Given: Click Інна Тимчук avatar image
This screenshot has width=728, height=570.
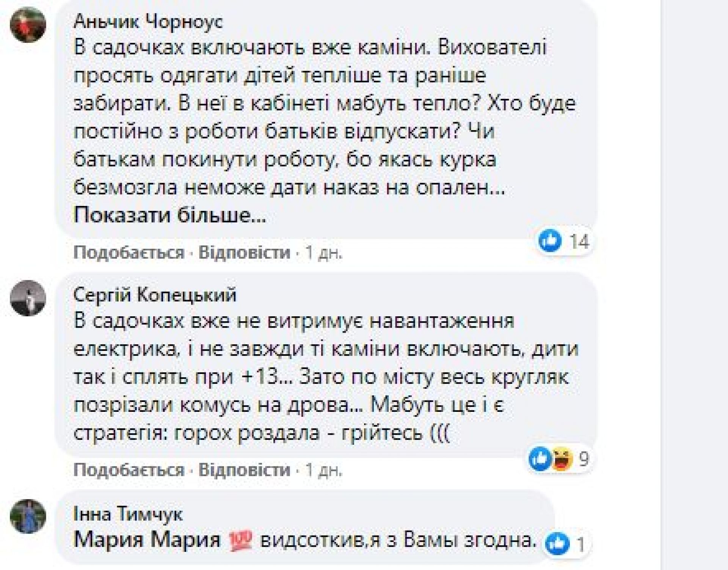Looking at the screenshot, I should point(28,516).
